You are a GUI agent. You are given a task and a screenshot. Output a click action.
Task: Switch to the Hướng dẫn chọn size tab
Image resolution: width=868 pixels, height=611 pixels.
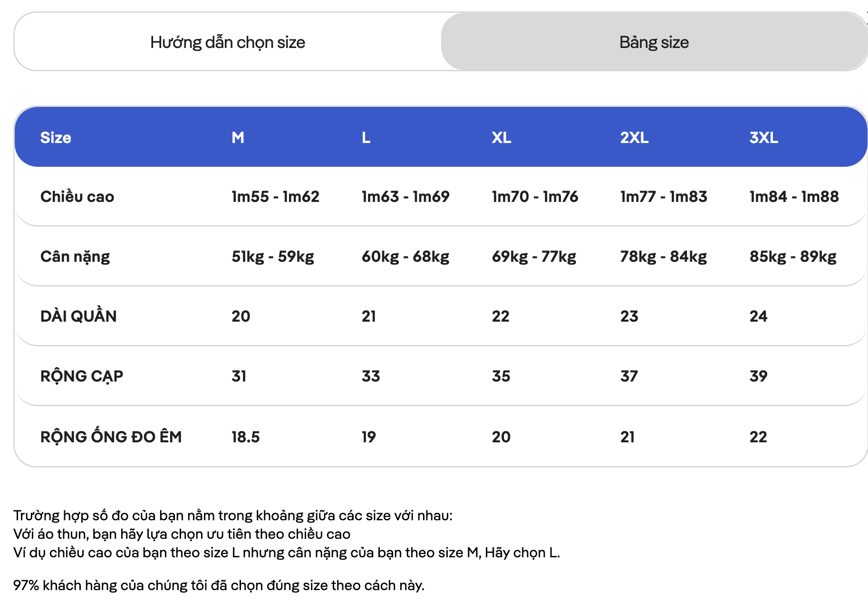tap(228, 42)
